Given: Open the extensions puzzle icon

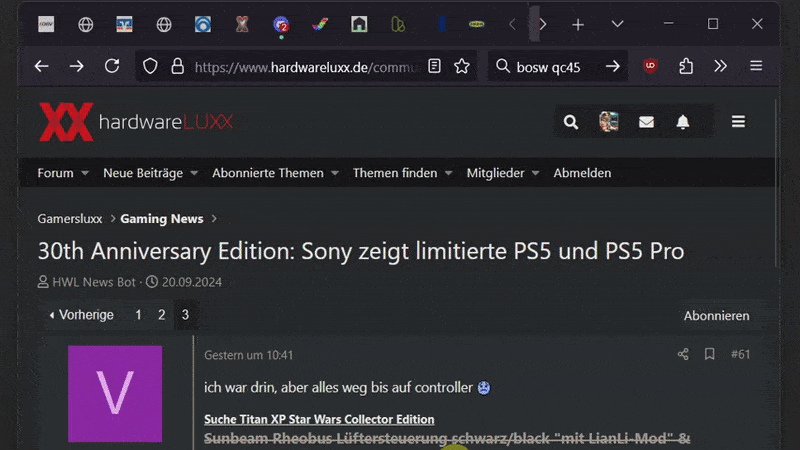Looking at the screenshot, I should [686, 66].
